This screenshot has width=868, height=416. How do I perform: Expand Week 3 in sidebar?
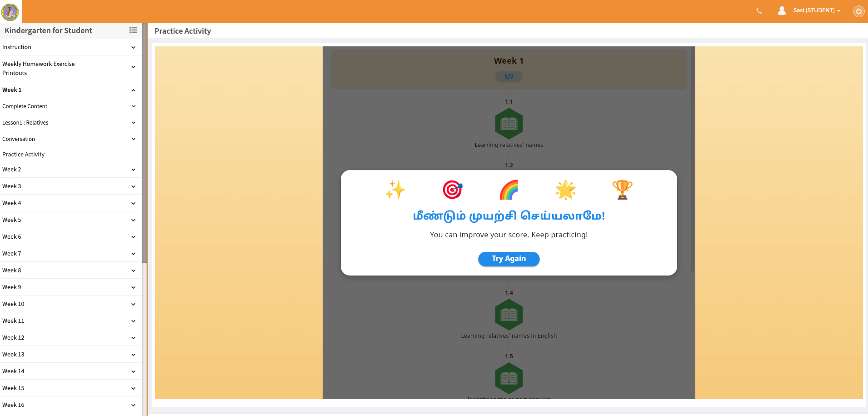71,186
